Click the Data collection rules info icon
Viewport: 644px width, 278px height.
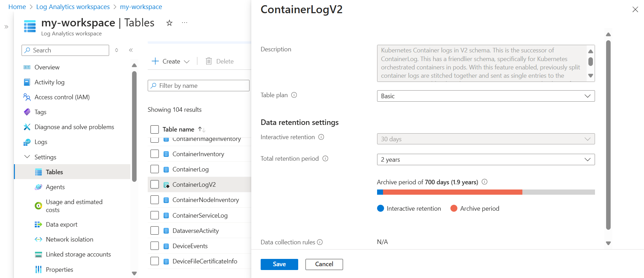[320, 242]
